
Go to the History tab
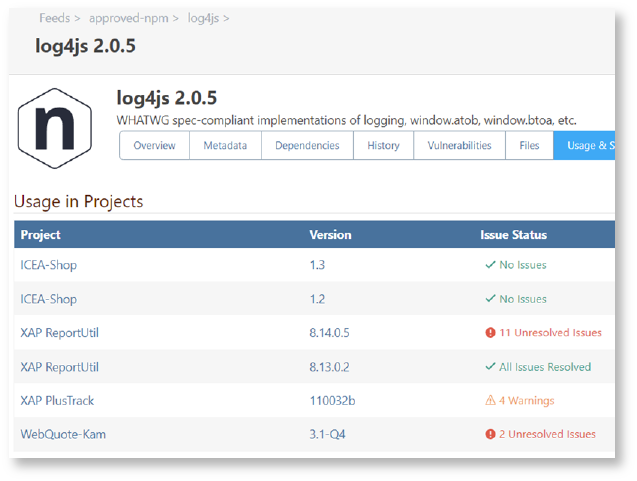point(383,146)
